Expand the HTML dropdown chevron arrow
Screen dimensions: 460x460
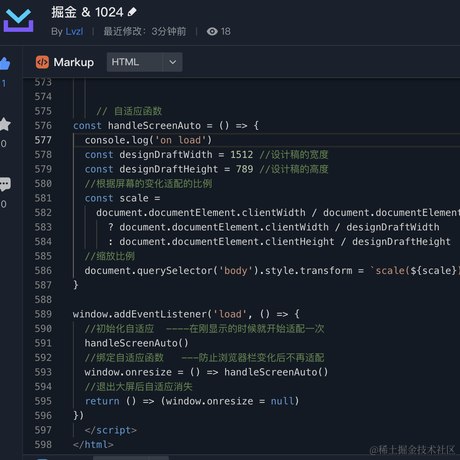click(x=172, y=62)
